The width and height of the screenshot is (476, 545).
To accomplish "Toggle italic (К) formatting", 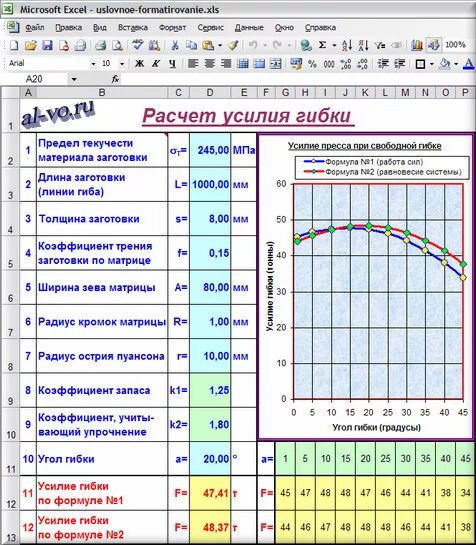I will click(156, 64).
